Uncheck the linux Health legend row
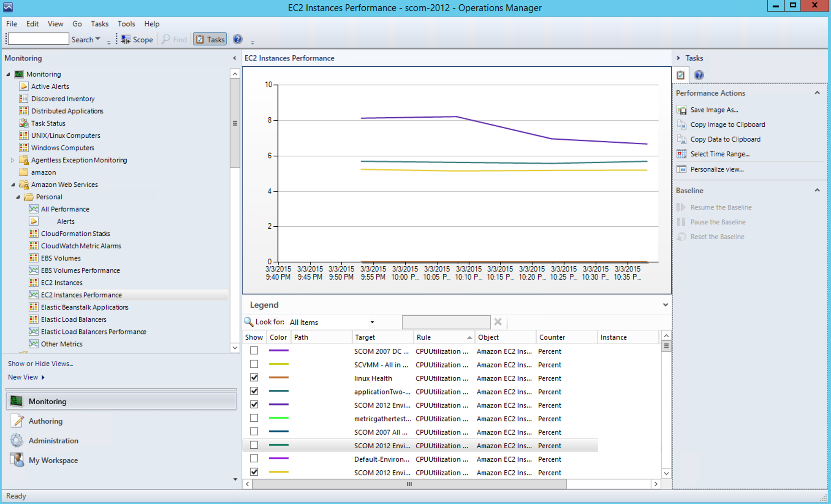Viewport: 831px width, 504px height. [x=254, y=378]
